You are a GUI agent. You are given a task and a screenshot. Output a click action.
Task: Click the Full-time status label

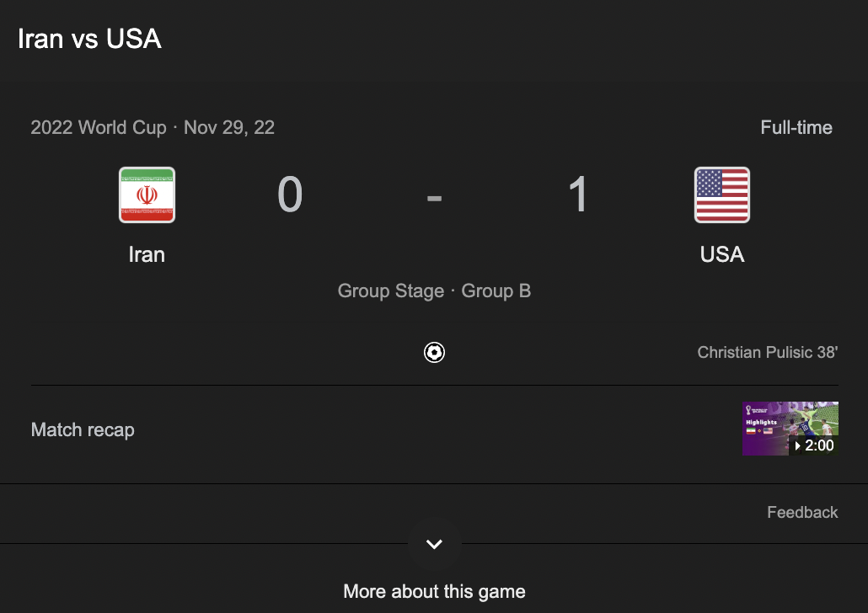click(796, 128)
